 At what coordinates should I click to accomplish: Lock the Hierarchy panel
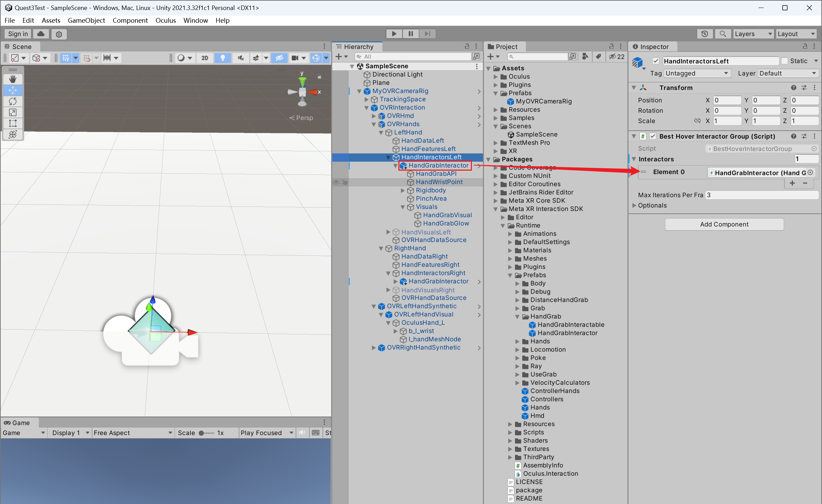pos(467,46)
